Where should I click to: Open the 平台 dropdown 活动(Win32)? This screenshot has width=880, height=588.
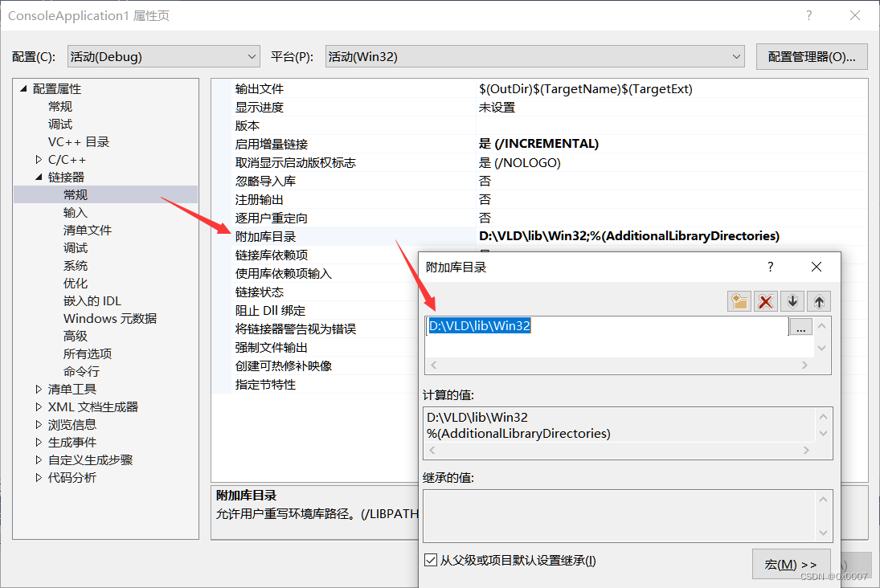point(535,57)
